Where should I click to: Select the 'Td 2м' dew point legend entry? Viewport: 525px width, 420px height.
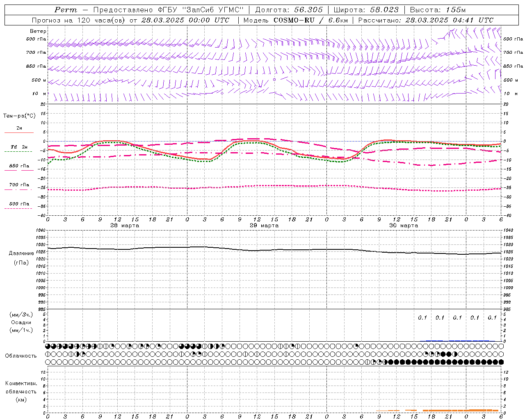19,147
